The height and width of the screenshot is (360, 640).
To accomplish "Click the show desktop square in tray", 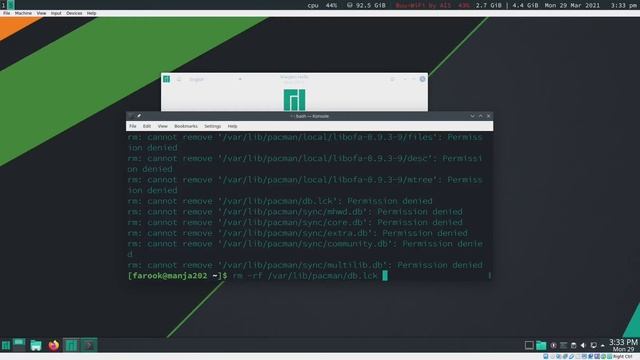I will [x=529, y=345].
